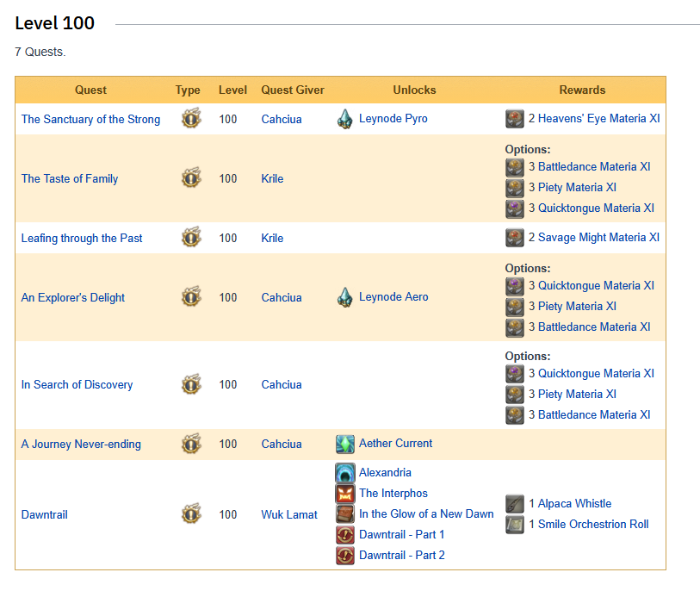Click Quicktongue Materia XI icon in An Explorer's Delight row
The image size is (700, 591).
pyautogui.click(x=515, y=286)
